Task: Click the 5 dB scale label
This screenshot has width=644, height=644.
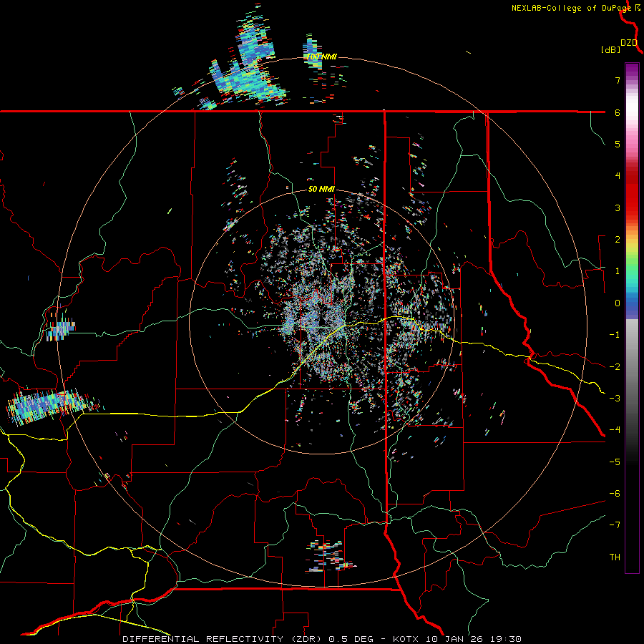Action: click(618, 144)
